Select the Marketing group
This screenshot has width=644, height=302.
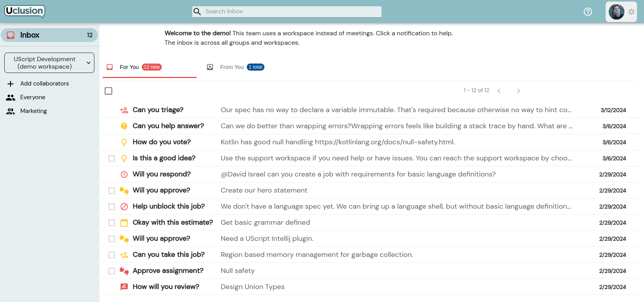tap(33, 111)
